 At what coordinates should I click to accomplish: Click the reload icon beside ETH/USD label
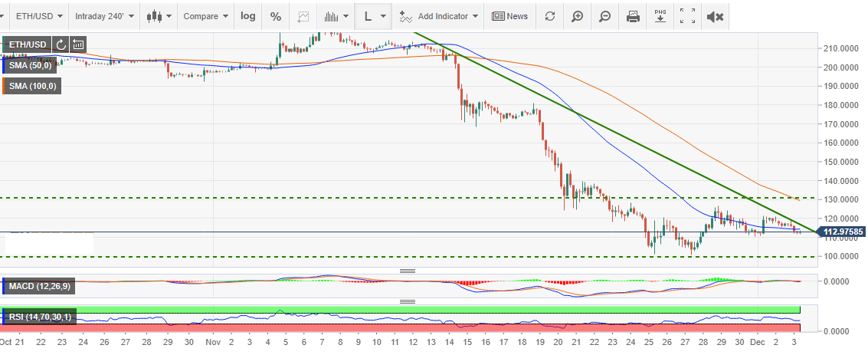[x=61, y=44]
